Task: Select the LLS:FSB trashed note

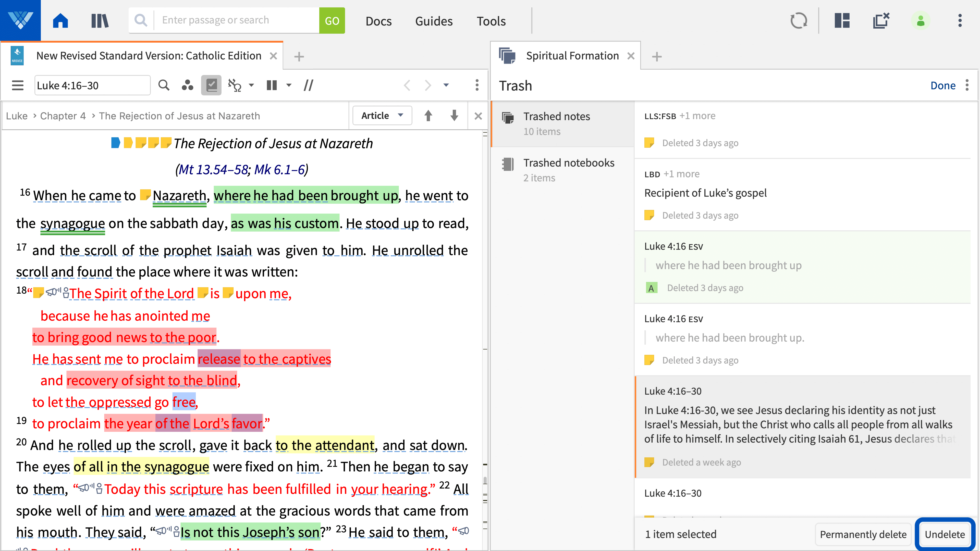Action: 803,129
